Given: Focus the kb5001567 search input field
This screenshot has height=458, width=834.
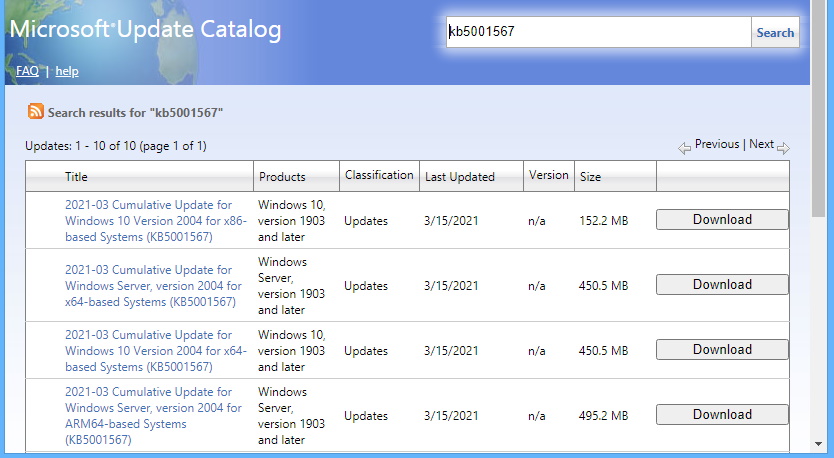Looking at the screenshot, I should click(598, 32).
